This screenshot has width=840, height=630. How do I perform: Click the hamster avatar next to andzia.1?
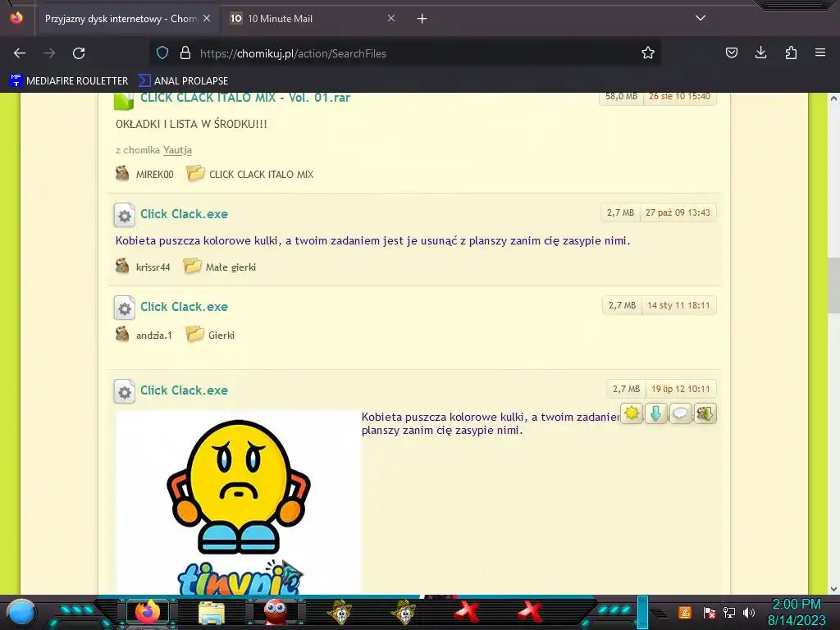(122, 335)
